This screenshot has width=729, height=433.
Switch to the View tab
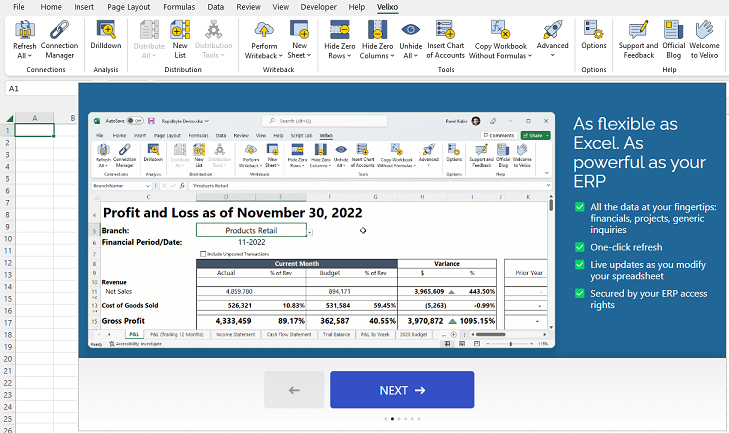[x=280, y=7]
